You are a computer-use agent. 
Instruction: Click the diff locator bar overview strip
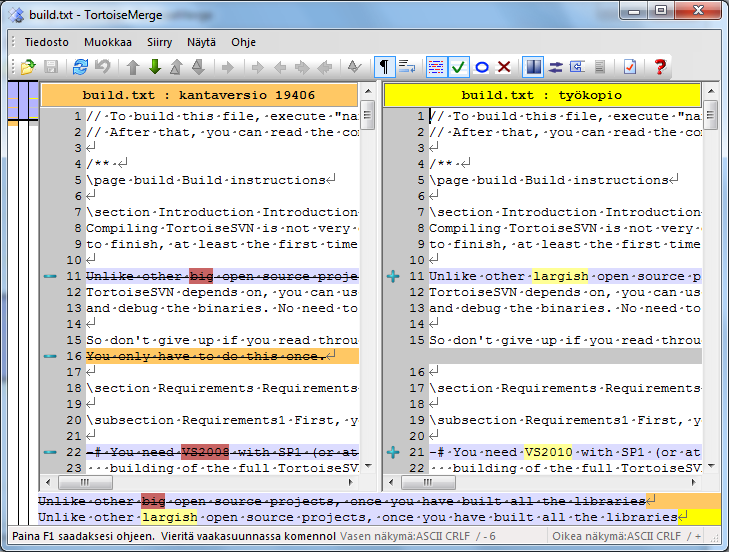23,302
